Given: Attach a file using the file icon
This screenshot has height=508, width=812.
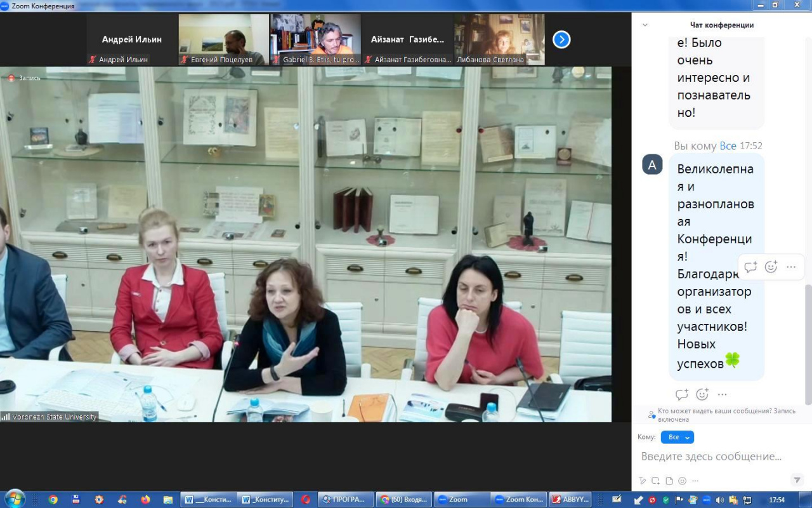Looking at the screenshot, I should click(x=669, y=481).
